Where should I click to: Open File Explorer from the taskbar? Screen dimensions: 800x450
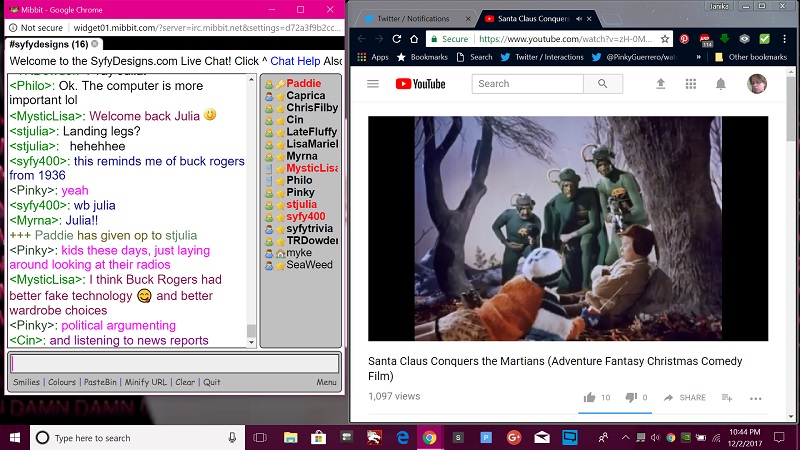pos(290,438)
